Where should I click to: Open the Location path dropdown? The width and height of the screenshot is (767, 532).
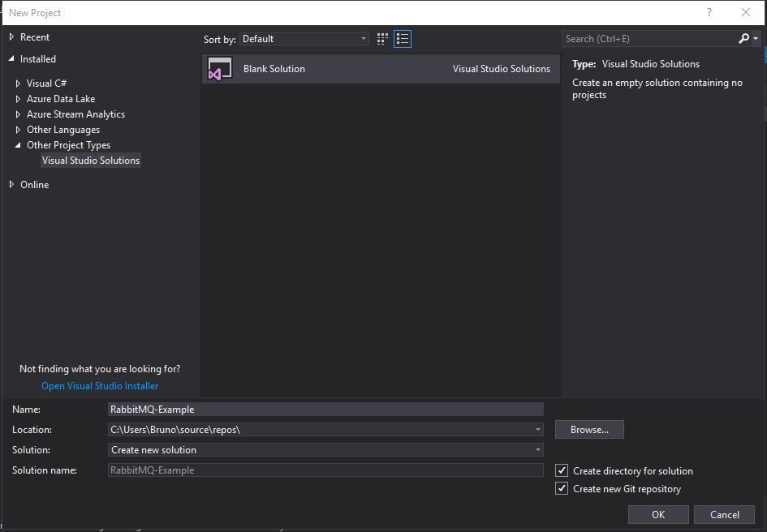pos(537,429)
